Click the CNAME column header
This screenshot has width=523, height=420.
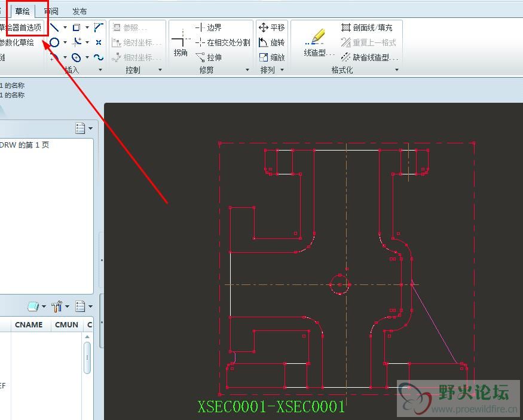[x=30, y=324]
